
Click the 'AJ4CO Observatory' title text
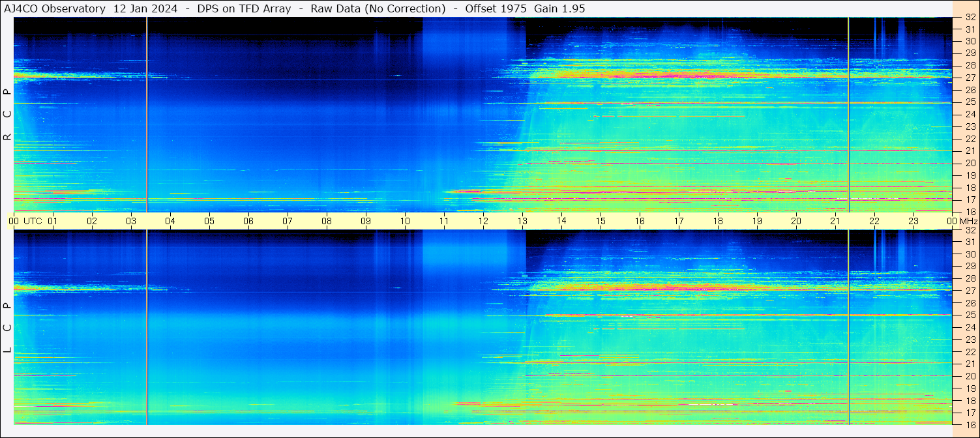pyautogui.click(x=54, y=8)
